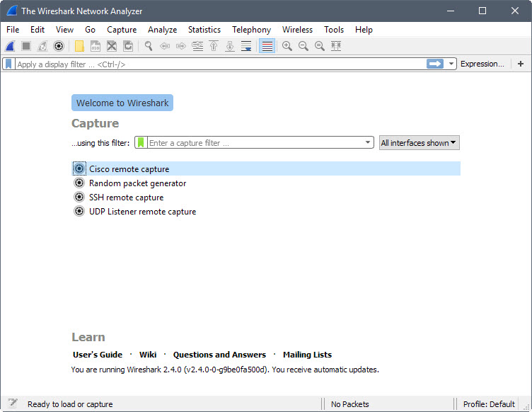Click gear icon beside SSH remote capture

tap(79, 198)
